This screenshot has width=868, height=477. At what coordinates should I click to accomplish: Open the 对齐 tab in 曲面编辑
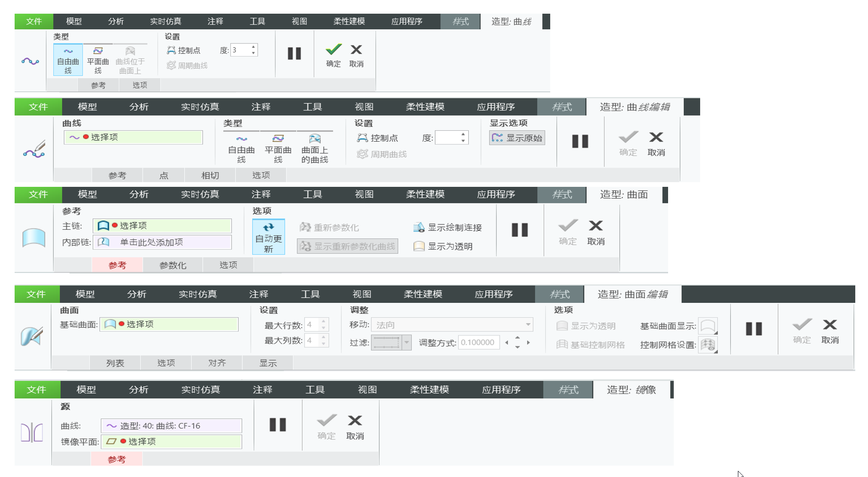click(217, 363)
